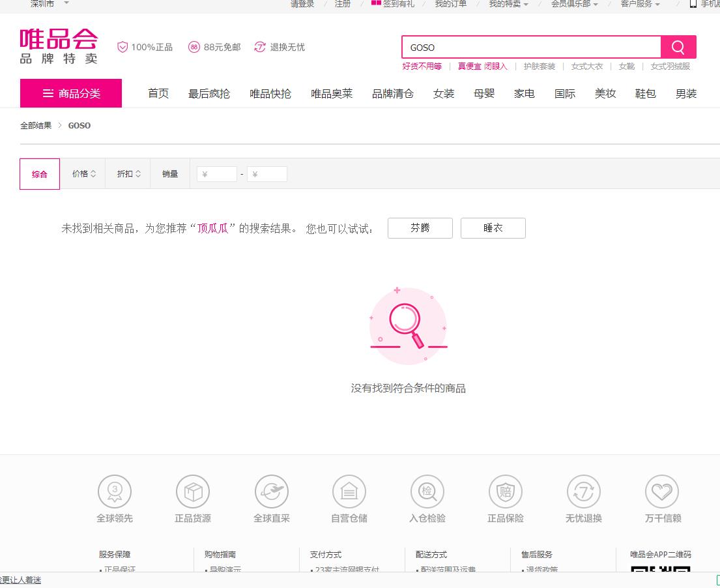
Task: Open 唯品奥莱 navigation item
Action: pos(332,94)
